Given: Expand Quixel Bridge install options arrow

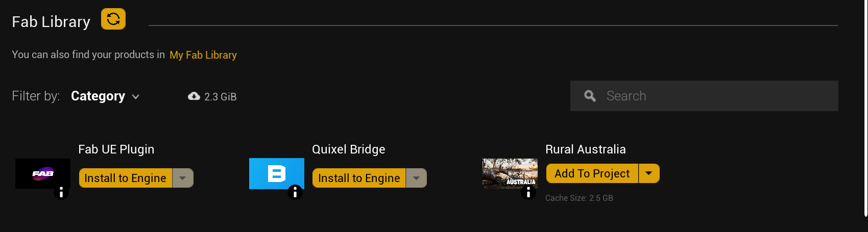Looking at the screenshot, I should tap(416, 178).
